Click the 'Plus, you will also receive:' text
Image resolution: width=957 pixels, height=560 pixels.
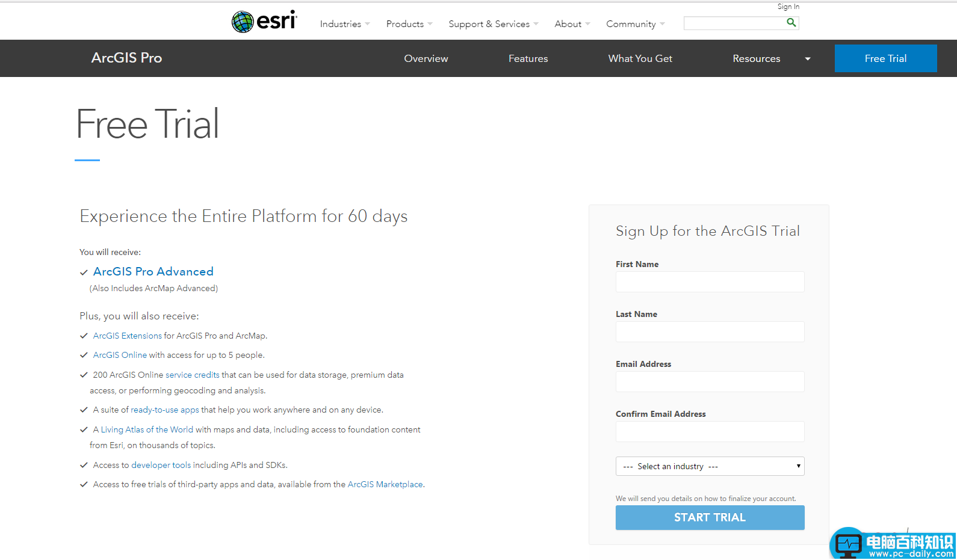pyautogui.click(x=139, y=316)
